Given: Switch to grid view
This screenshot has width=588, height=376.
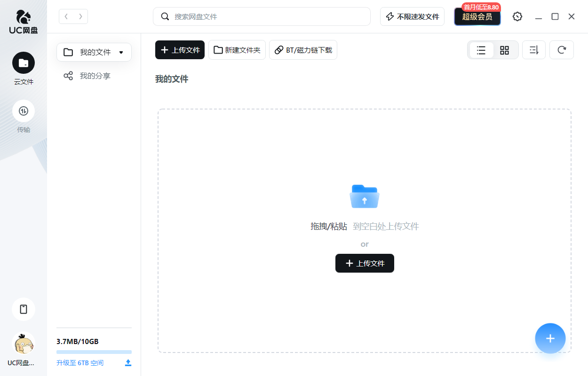Looking at the screenshot, I should (x=504, y=50).
